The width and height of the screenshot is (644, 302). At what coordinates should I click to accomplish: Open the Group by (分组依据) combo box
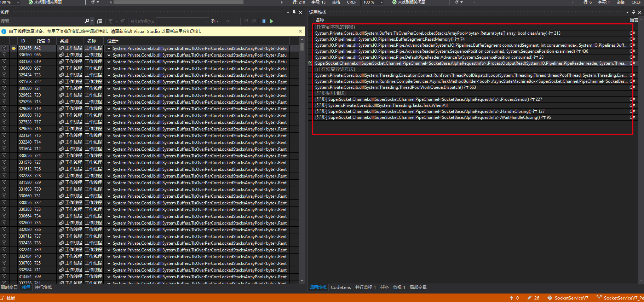point(183,21)
